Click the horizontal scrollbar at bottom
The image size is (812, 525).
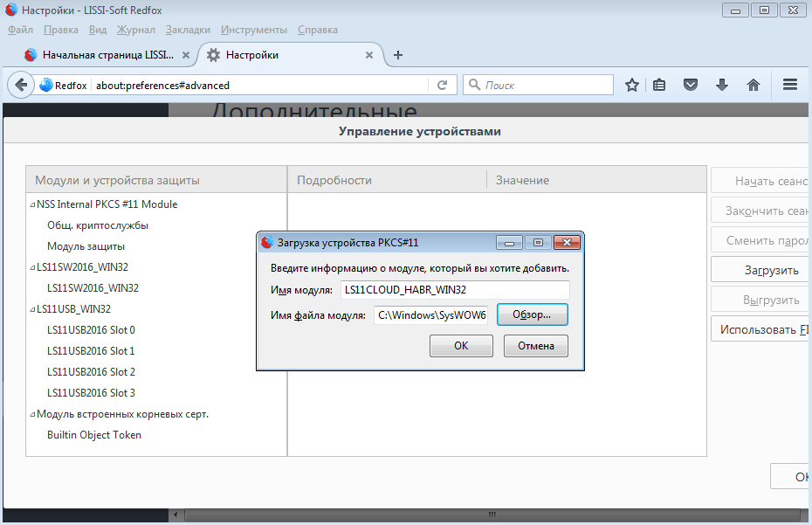492,515
